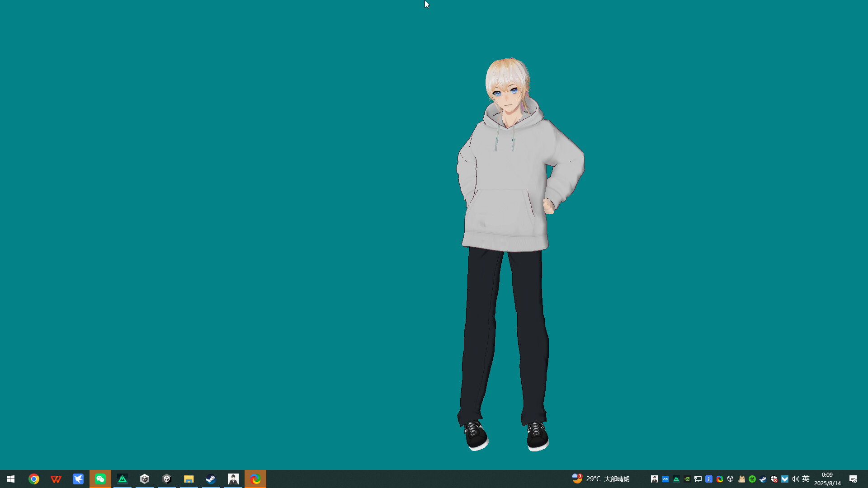Open the volume control slider
Image resolution: width=868 pixels, height=488 pixels.
click(x=796, y=479)
